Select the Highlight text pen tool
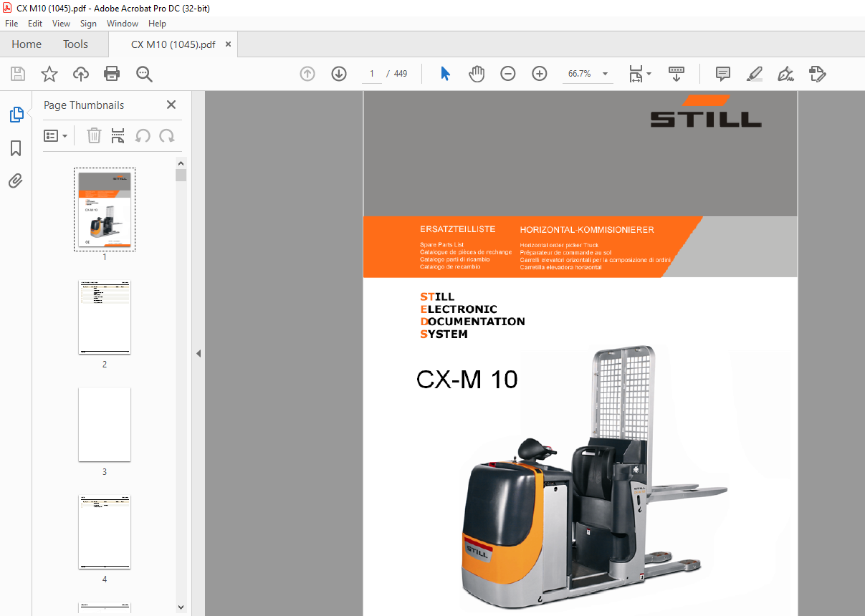The height and width of the screenshot is (616, 865). tap(754, 74)
